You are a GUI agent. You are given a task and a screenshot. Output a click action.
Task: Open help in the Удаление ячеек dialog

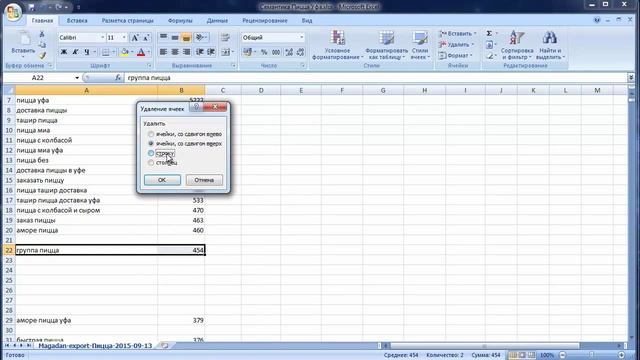[x=196, y=107]
